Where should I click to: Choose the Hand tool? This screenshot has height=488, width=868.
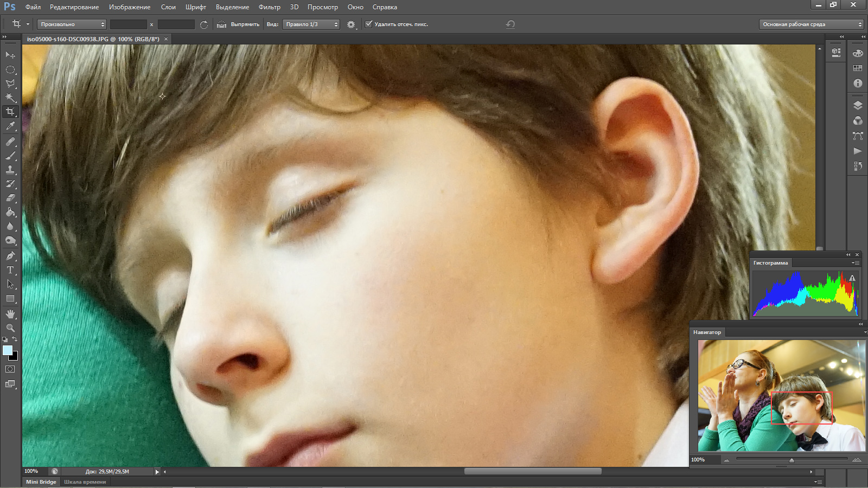click(x=10, y=314)
